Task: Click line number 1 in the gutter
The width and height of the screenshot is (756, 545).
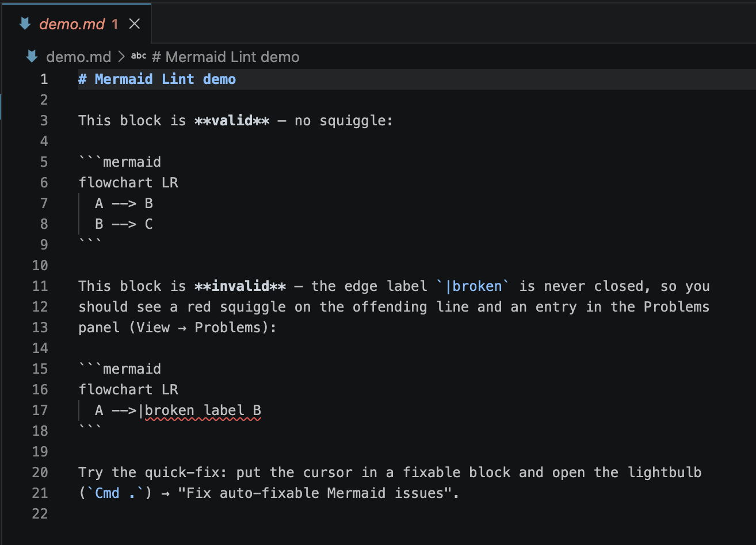Action: point(44,79)
